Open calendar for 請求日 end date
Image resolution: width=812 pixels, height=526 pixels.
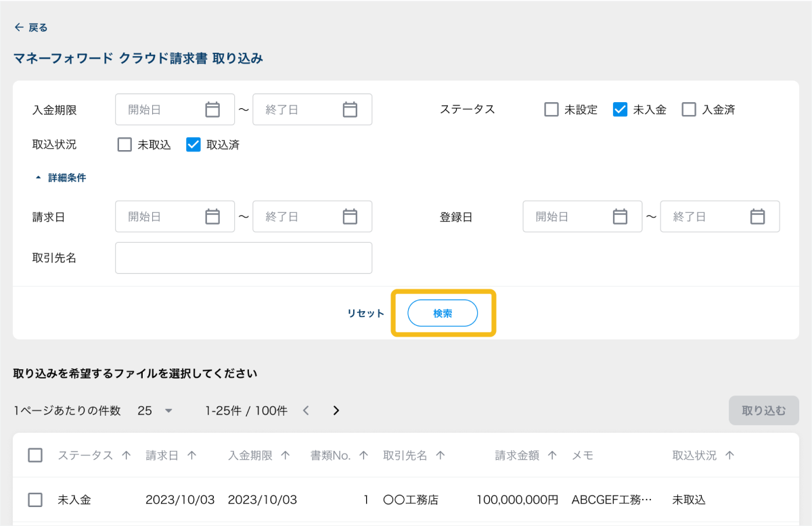coord(349,217)
